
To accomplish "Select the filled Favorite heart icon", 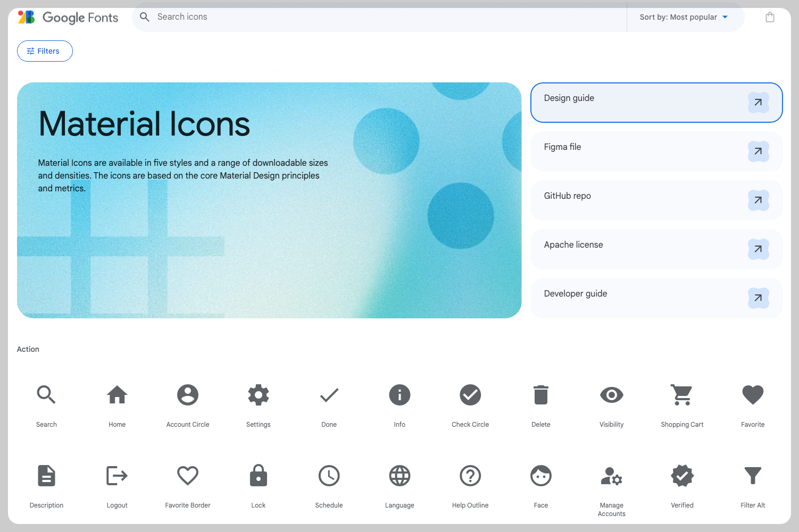I will click(x=753, y=395).
